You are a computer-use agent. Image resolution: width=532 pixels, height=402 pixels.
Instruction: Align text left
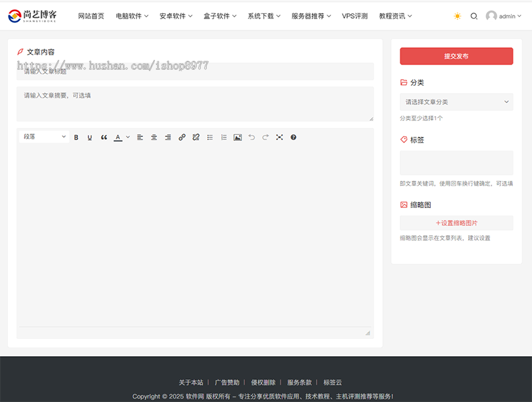pos(140,138)
